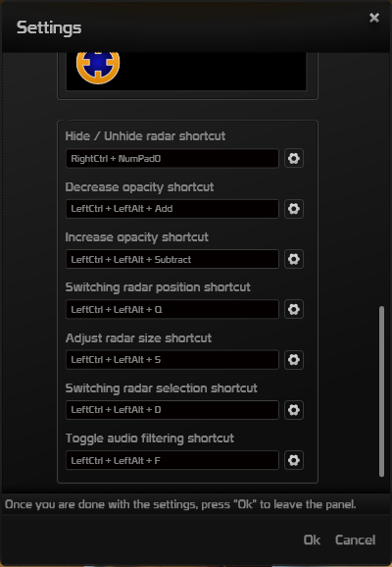Click the orange and blue radar icon
The width and height of the screenshot is (392, 567).
(98, 67)
